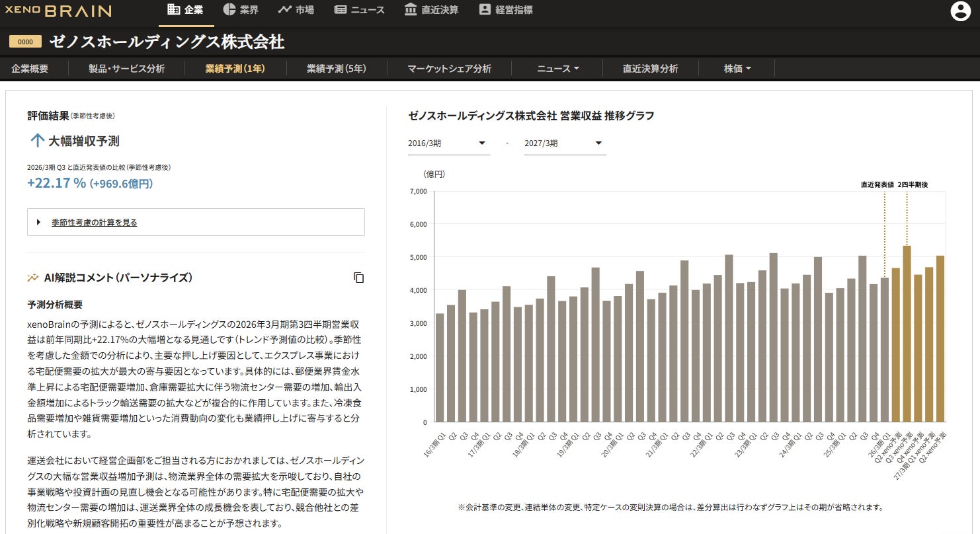Image resolution: width=980 pixels, height=534 pixels.
Task: Click the ニュース newspaper icon
Action: (341, 9)
